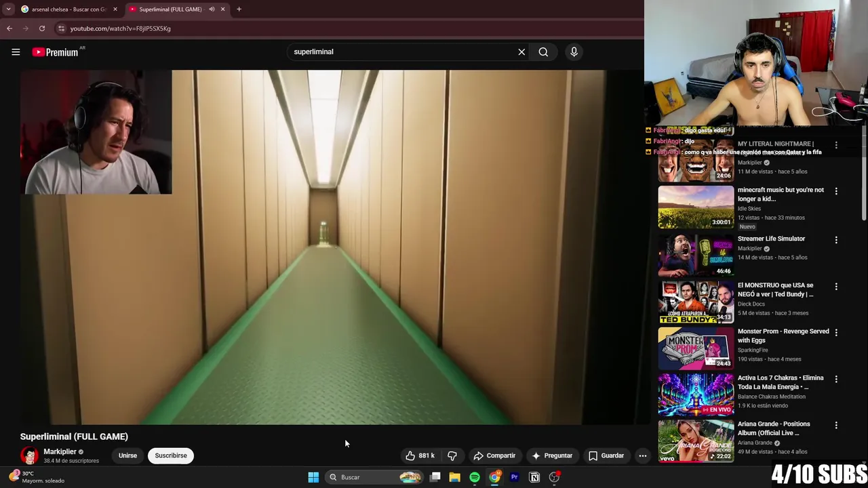Open Idle Skies channel name
868x488 pixels.
point(749,209)
